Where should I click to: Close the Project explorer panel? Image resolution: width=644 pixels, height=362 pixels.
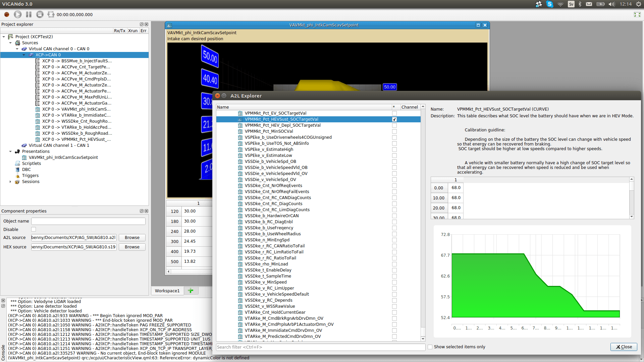[x=146, y=24]
